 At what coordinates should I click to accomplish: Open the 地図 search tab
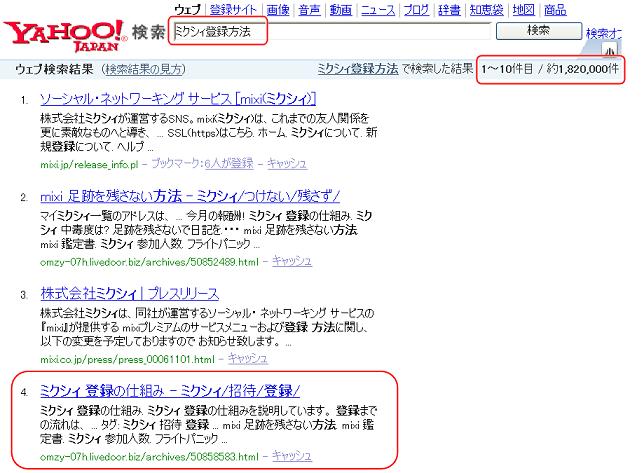(x=524, y=9)
